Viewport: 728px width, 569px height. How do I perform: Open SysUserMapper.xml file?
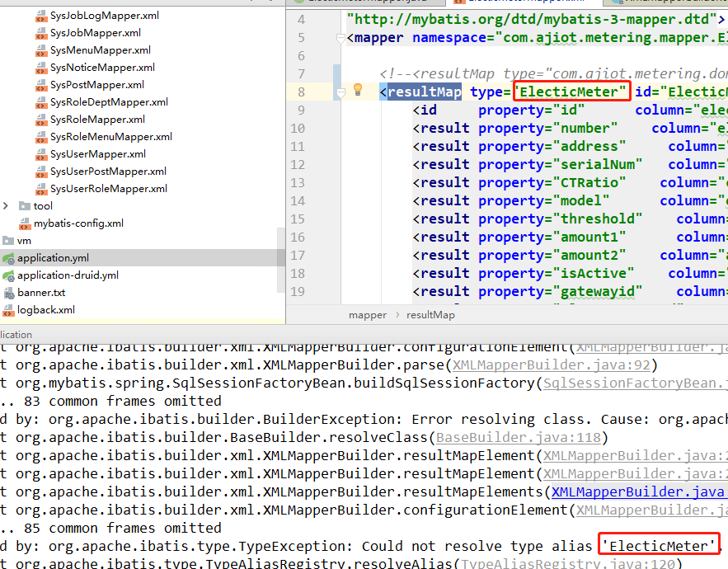98,153
